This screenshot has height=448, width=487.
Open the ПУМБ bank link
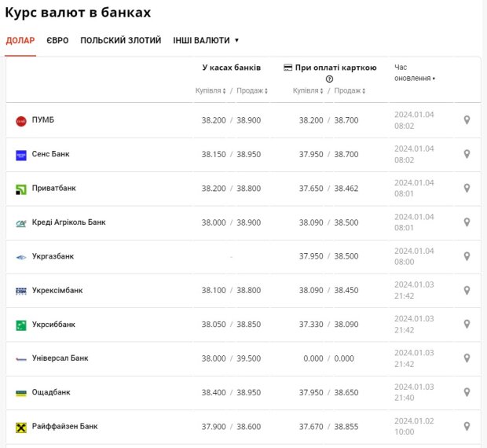pos(43,120)
